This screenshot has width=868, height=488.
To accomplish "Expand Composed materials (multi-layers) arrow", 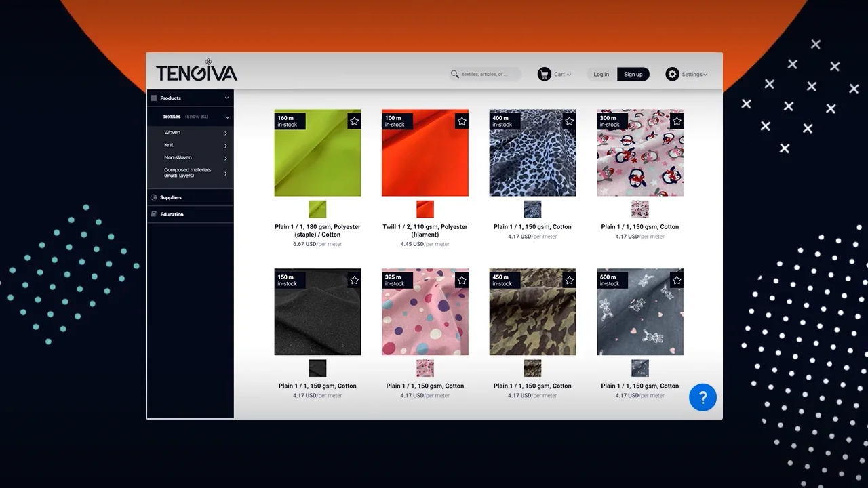I will click(226, 174).
